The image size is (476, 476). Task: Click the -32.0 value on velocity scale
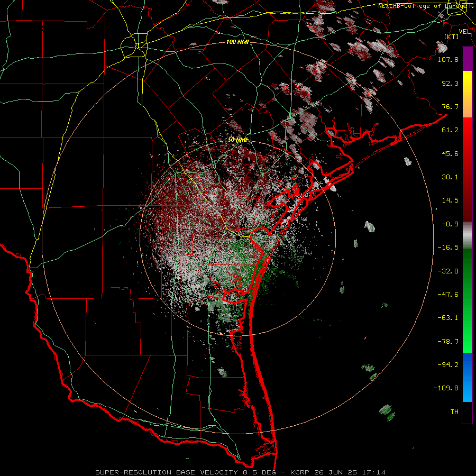pyautogui.click(x=448, y=271)
